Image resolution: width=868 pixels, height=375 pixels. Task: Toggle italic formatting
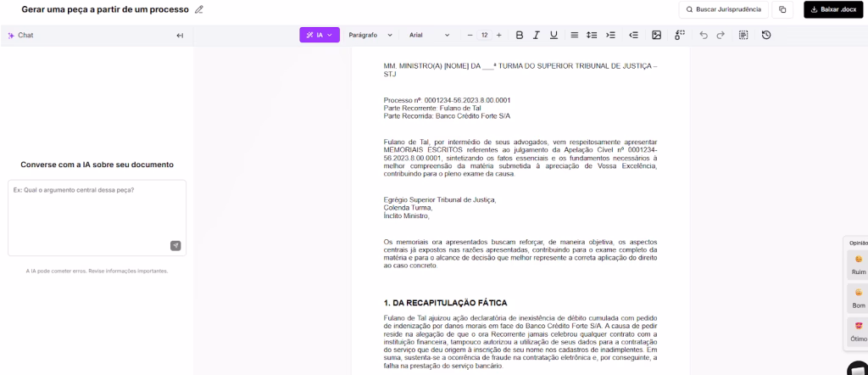[x=536, y=35]
